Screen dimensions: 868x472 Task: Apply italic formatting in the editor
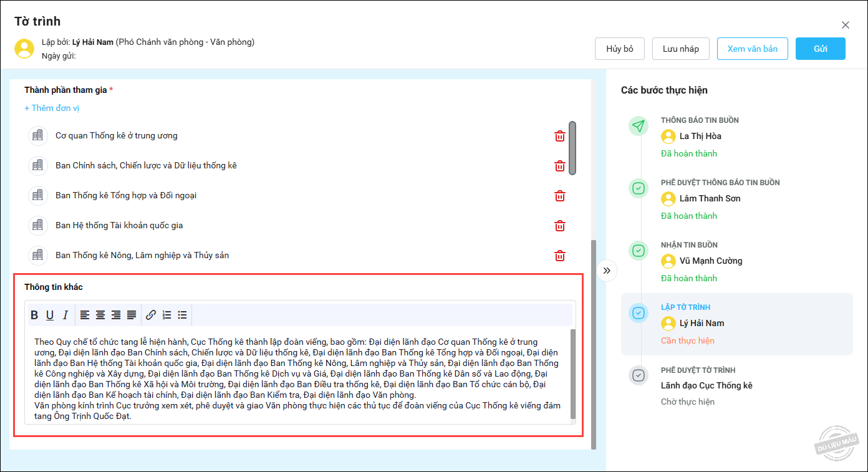(x=65, y=315)
